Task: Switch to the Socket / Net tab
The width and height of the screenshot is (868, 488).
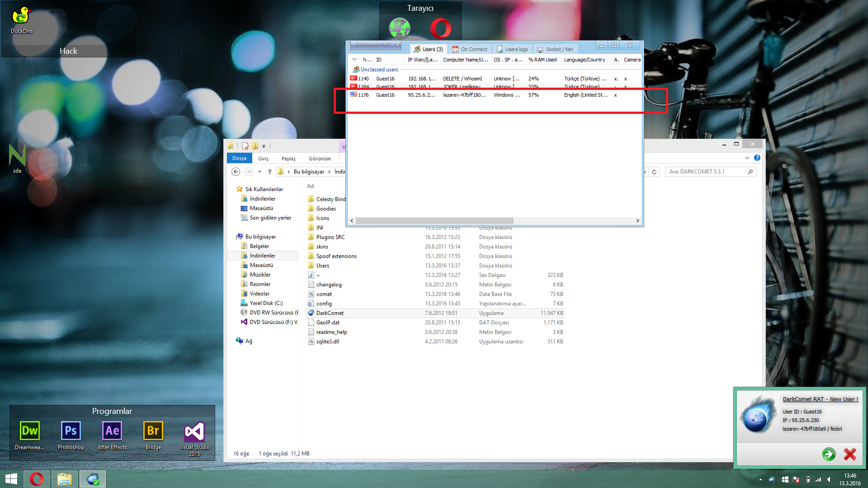Action: coord(555,49)
